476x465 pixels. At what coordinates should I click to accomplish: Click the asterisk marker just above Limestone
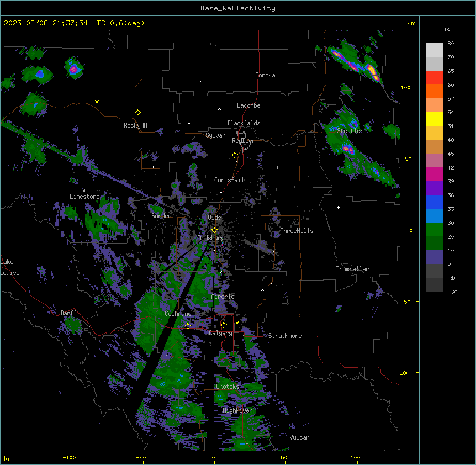click(x=84, y=191)
